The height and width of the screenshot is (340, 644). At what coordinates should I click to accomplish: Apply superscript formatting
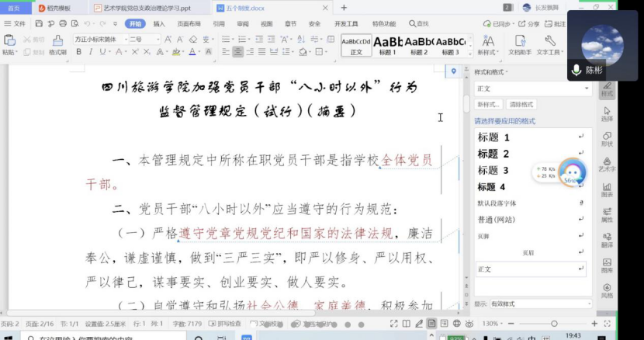click(135, 52)
